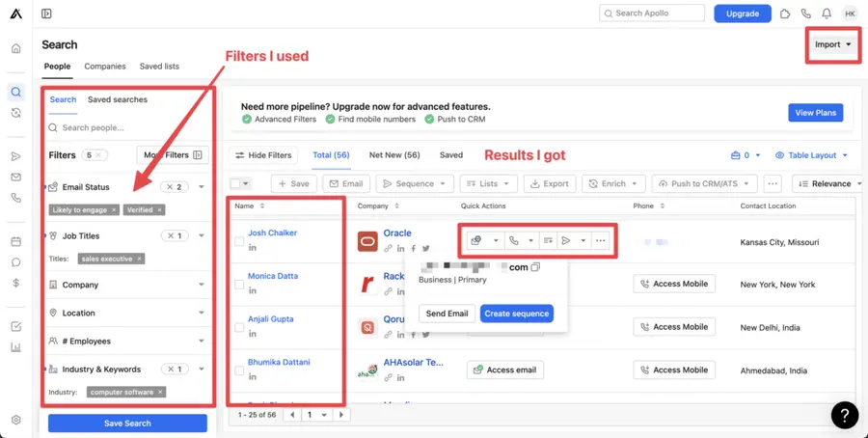868x438 pixels.
Task: Open the Tasks checkbox sidebar icon
Action: pos(16,327)
